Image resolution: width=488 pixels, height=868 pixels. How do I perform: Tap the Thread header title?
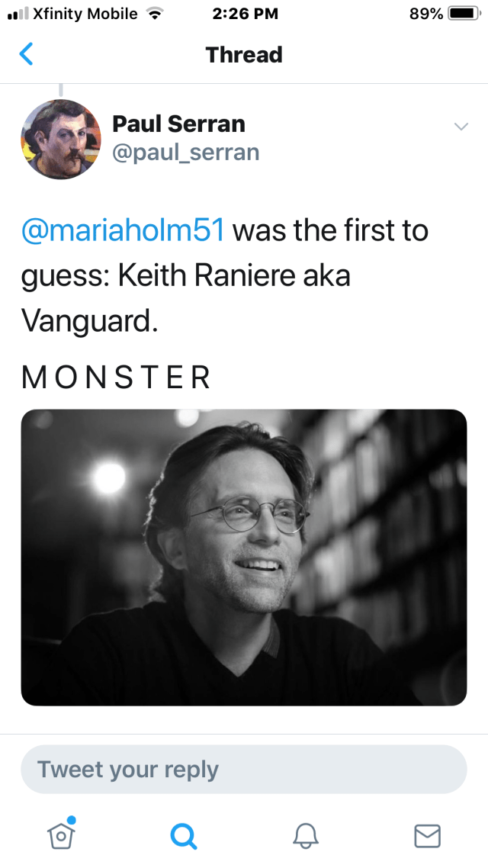coord(244,55)
